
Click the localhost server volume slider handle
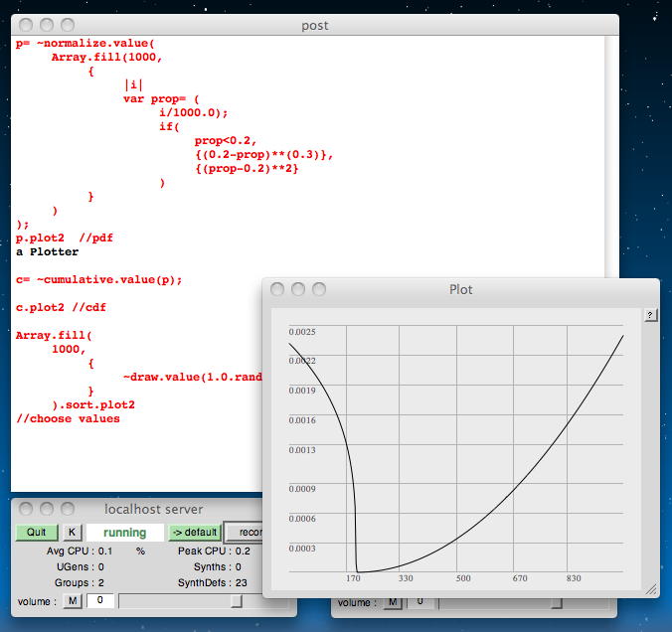[236, 600]
